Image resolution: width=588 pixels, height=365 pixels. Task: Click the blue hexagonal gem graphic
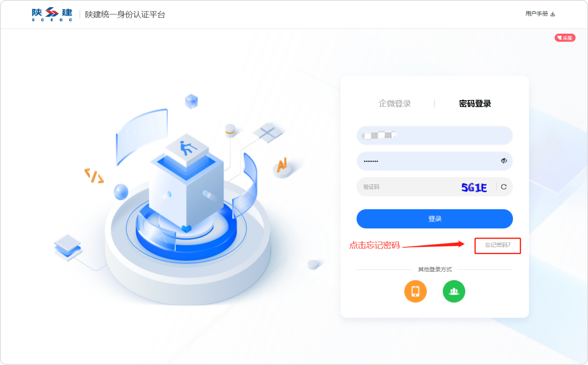[x=191, y=101]
